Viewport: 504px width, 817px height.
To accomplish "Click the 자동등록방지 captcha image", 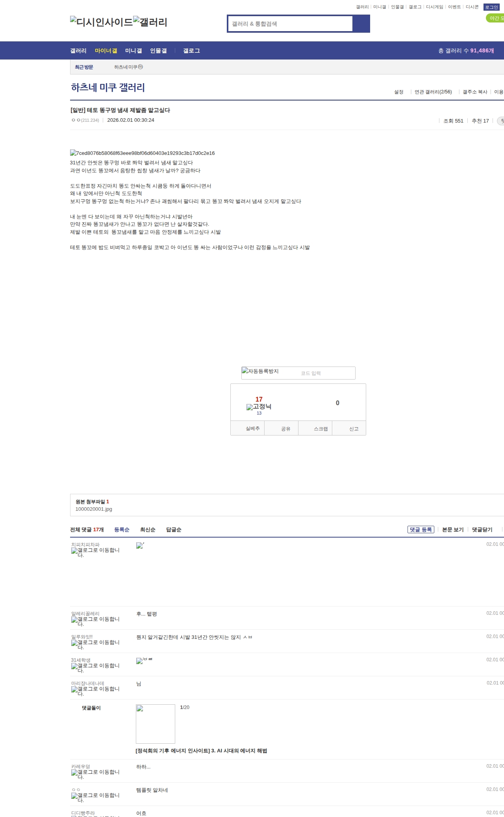I will (x=260, y=371).
